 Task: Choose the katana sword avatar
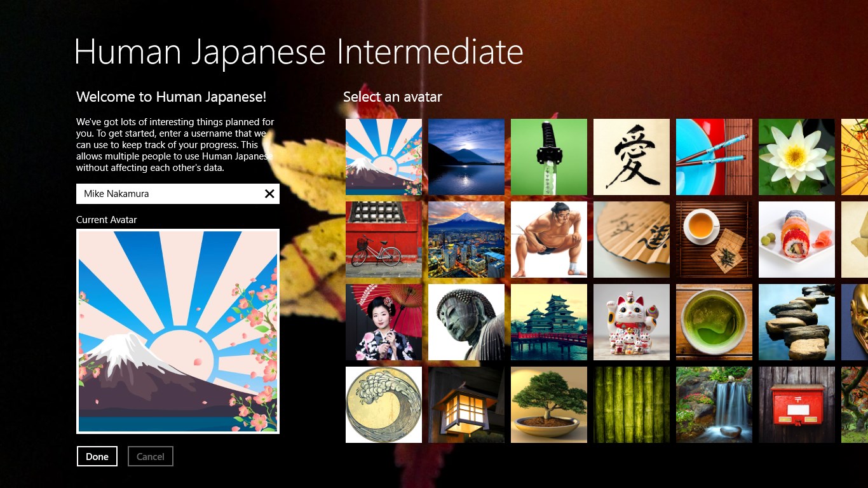[x=548, y=157]
